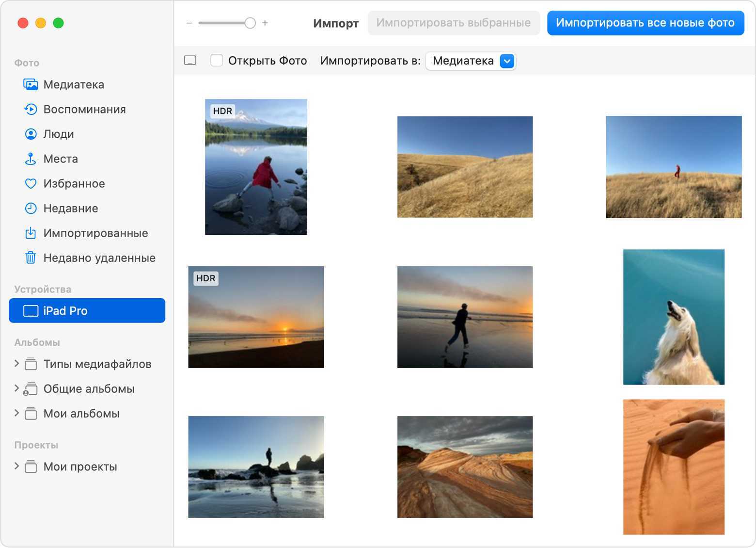
Task: Expand the Общие альбомы section
Action: click(x=17, y=388)
